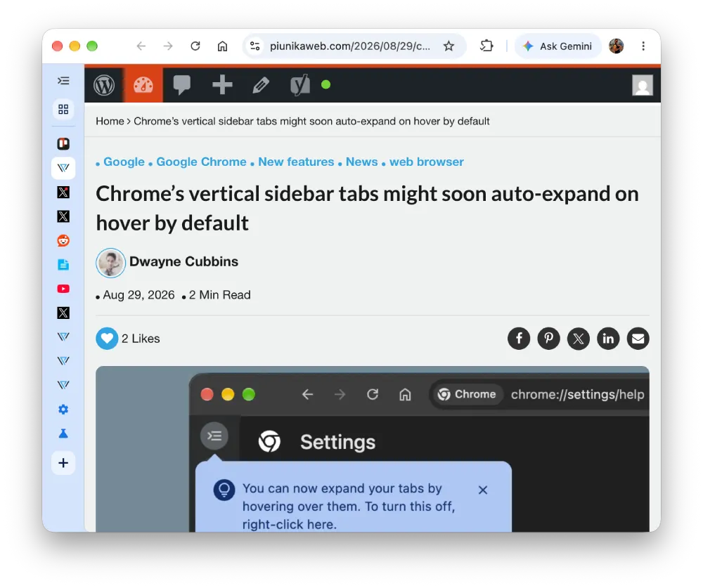
Task: Bookmark this page with the star
Action: point(449,46)
